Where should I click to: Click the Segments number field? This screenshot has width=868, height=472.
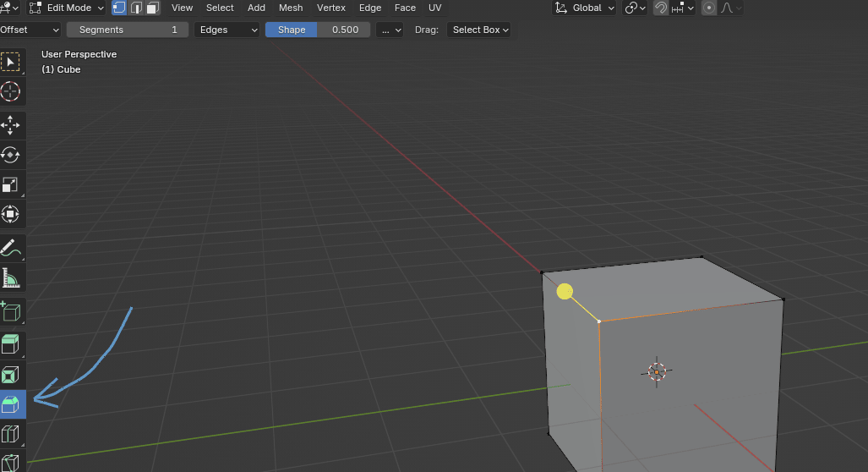(128, 30)
